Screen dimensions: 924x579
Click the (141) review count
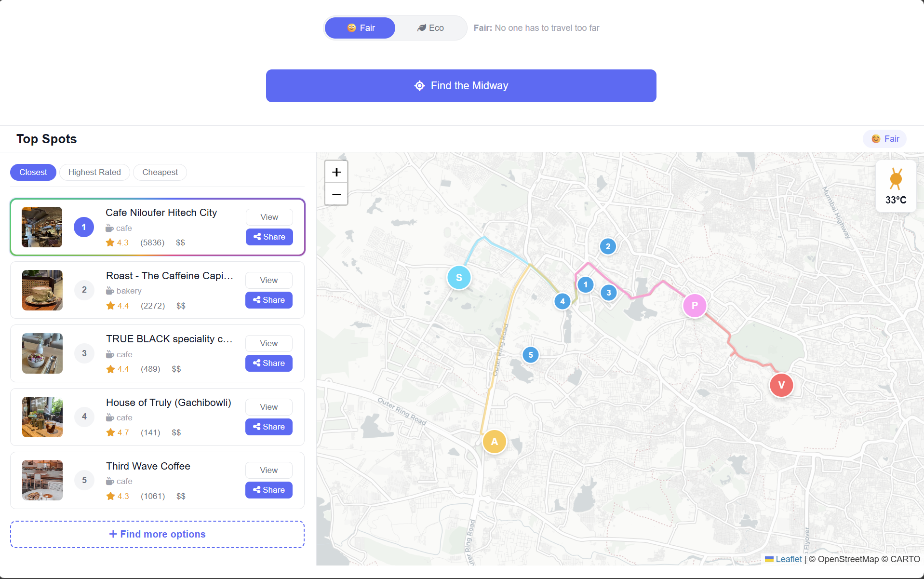150,432
